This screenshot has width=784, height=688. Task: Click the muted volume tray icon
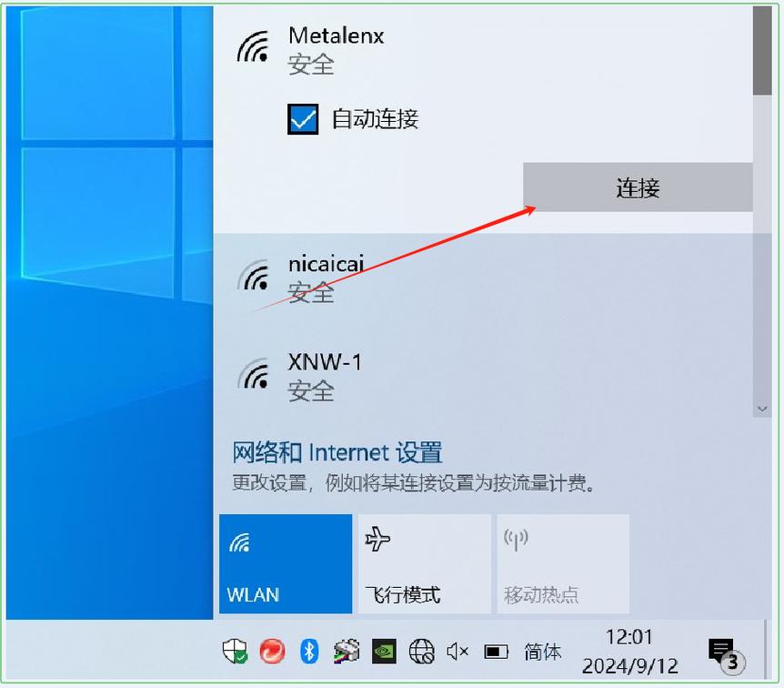[x=457, y=652]
